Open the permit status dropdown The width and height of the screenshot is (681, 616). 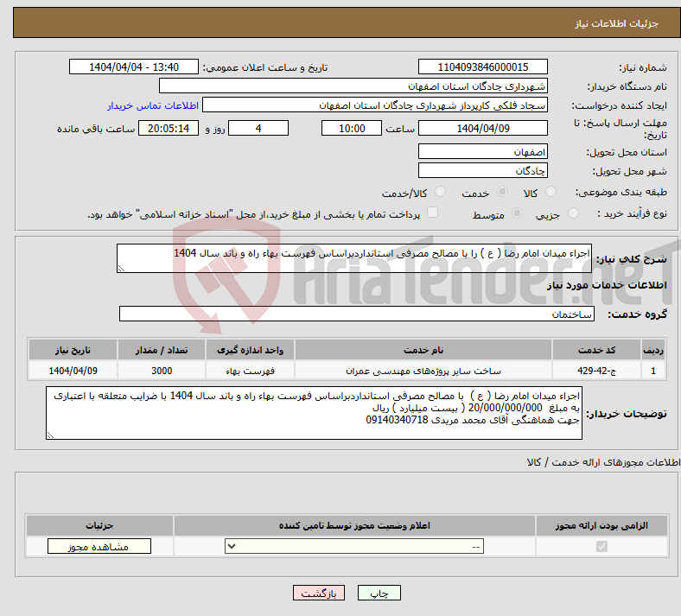click(x=354, y=546)
